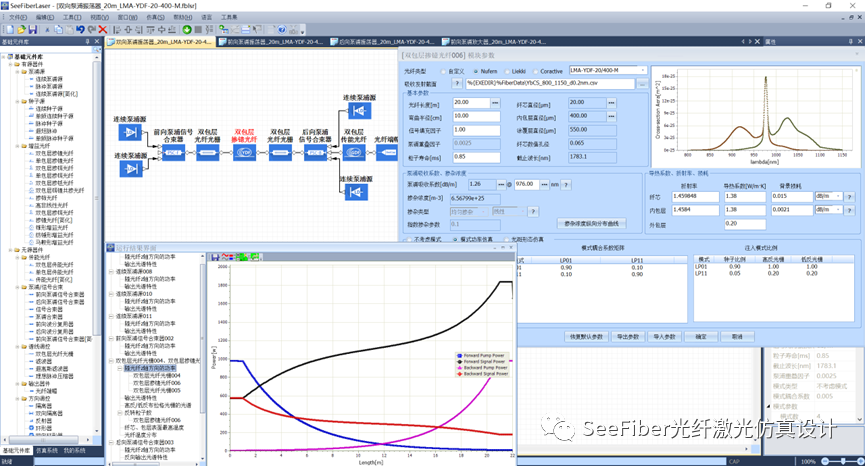Click the green Run simulation icon
This screenshot has width=865, height=466.
pyautogui.click(x=187, y=29)
